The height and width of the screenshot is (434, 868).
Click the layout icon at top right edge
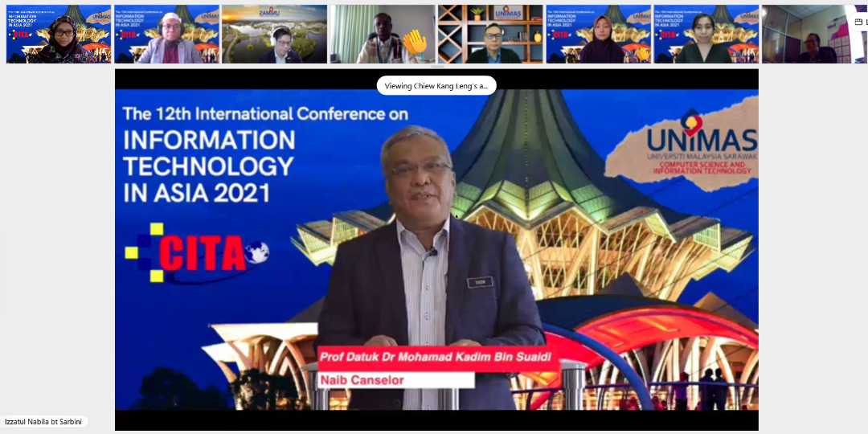pos(858,22)
